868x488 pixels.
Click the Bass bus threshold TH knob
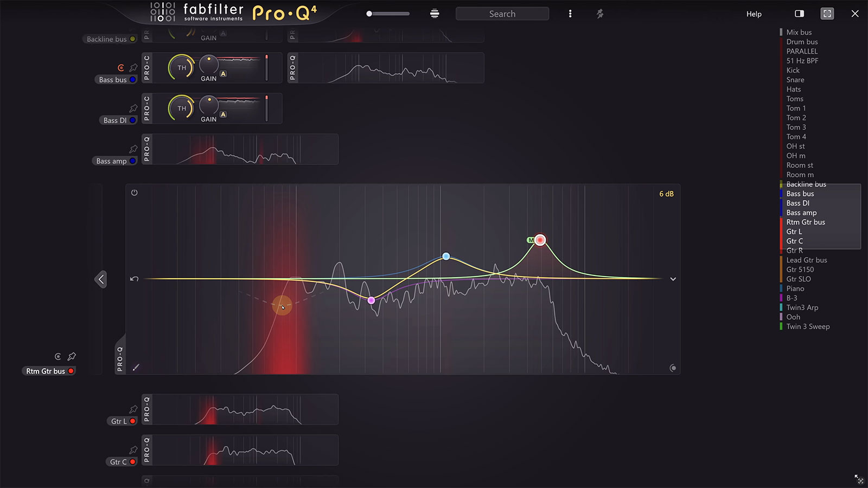tap(182, 68)
